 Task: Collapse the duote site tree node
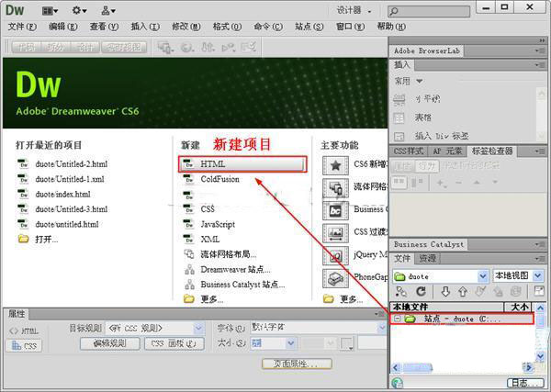pos(397,319)
